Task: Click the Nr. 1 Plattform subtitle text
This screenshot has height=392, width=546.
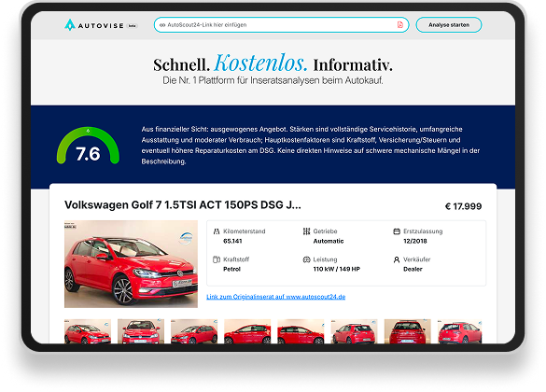Action: 273,80
